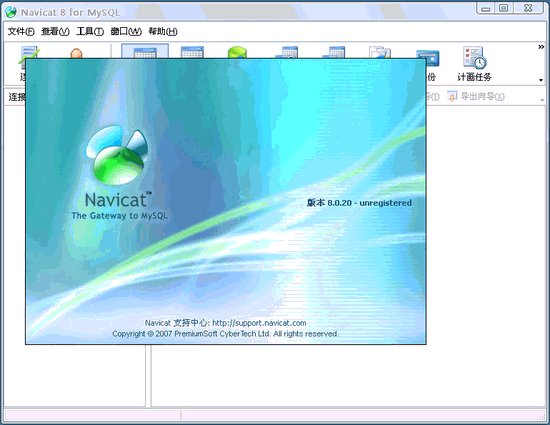Click the 'Navicat 8 for MySQL' window title

tap(70, 13)
